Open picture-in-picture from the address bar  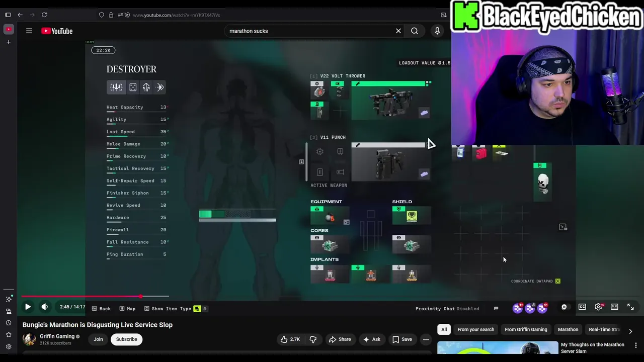click(443, 15)
